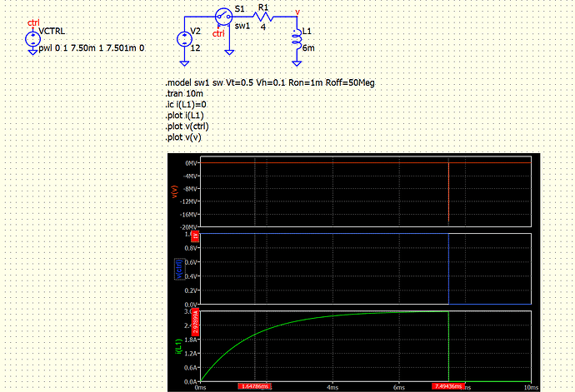Click the L1 inductor coil symbol

coord(295,38)
